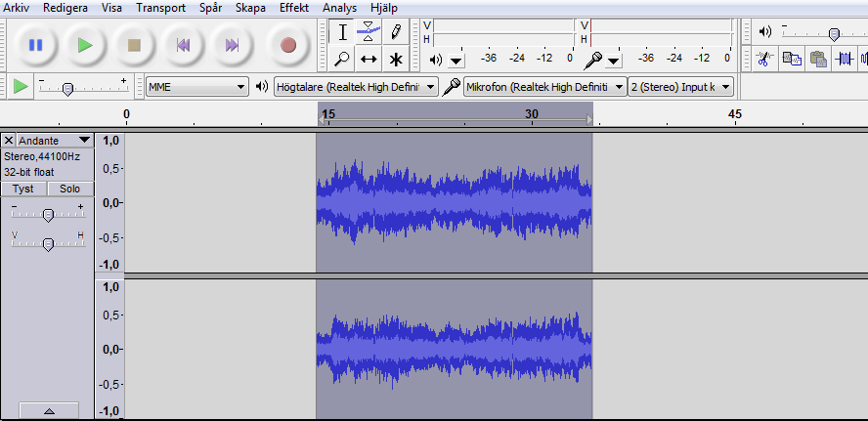Screen dimensions: 868x421
Task: Select the Selection (I-beam) tool
Action: (x=343, y=32)
